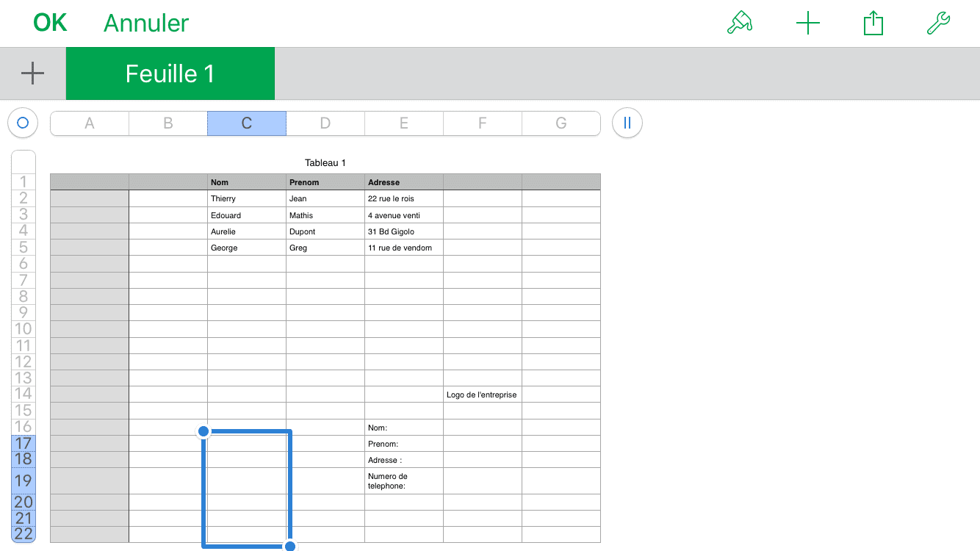This screenshot has width=980, height=551.
Task: Add a new sheet with plus button
Action: (x=32, y=73)
